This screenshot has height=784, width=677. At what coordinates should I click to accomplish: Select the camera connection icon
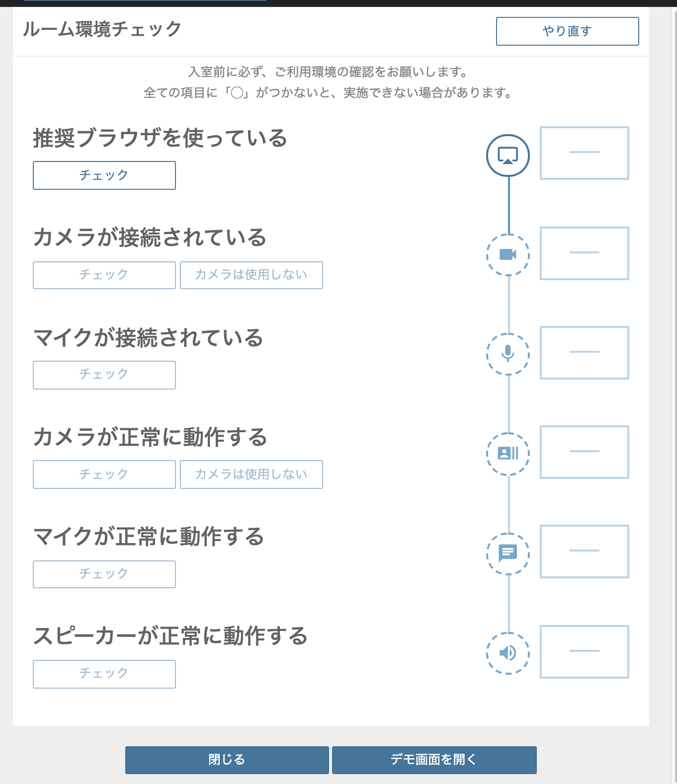pyautogui.click(x=508, y=253)
